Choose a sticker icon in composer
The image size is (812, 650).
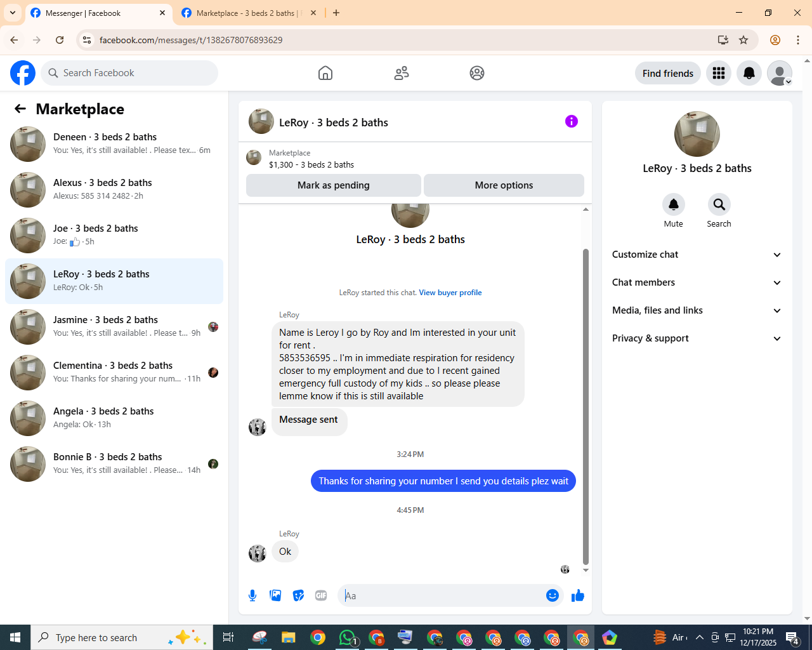point(298,595)
